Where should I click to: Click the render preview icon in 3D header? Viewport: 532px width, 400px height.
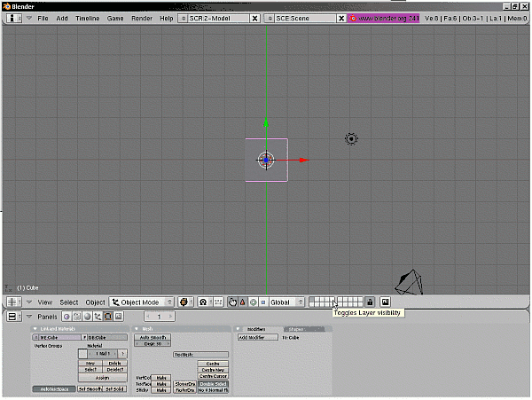386,302
